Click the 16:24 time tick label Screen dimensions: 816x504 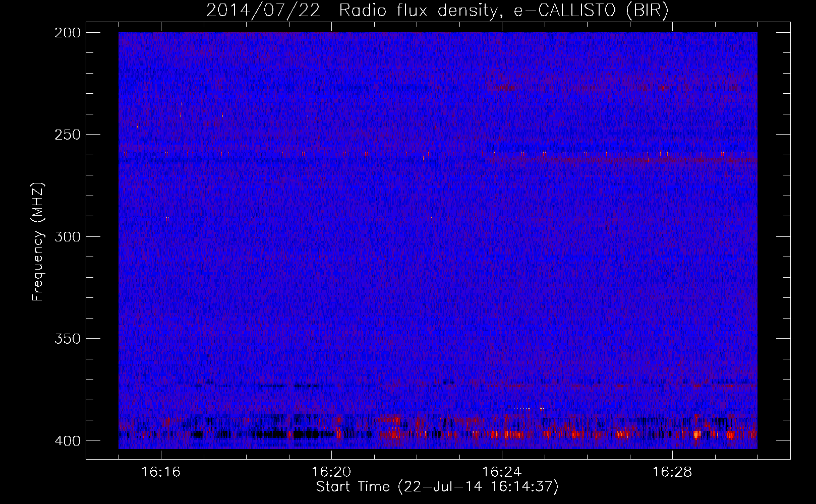click(x=502, y=472)
